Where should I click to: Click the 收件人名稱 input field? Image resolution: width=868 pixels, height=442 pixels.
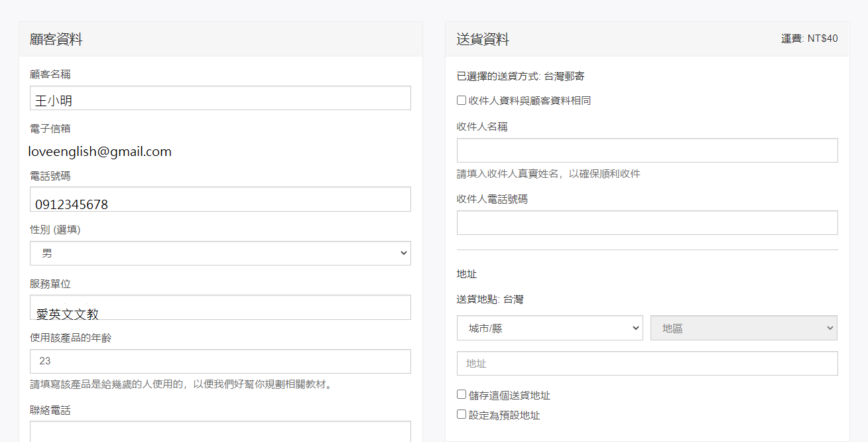[x=647, y=151]
